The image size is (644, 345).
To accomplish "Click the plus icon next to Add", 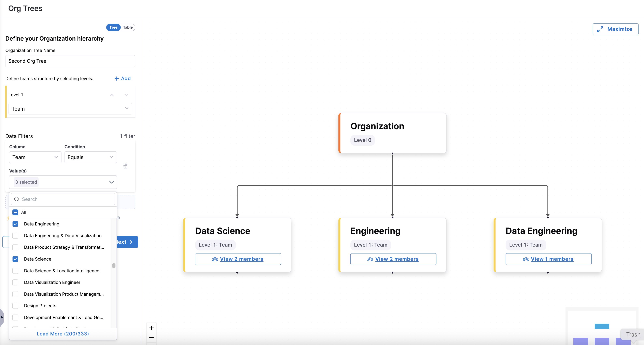I will click(x=116, y=79).
